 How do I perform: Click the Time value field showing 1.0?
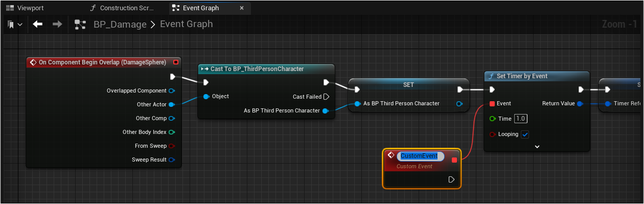[521, 119]
